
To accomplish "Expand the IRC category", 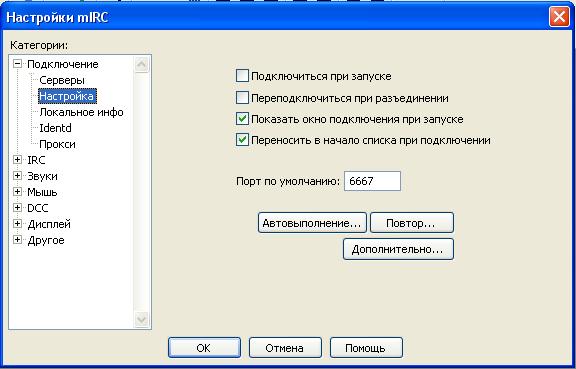I will tap(17, 160).
